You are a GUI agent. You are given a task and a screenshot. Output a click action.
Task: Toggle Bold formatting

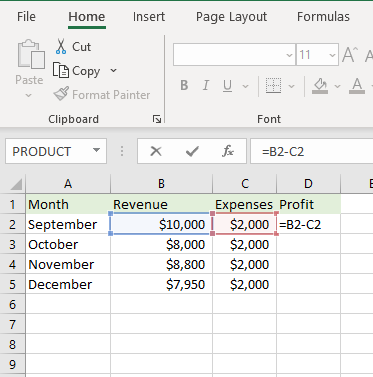tap(184, 86)
